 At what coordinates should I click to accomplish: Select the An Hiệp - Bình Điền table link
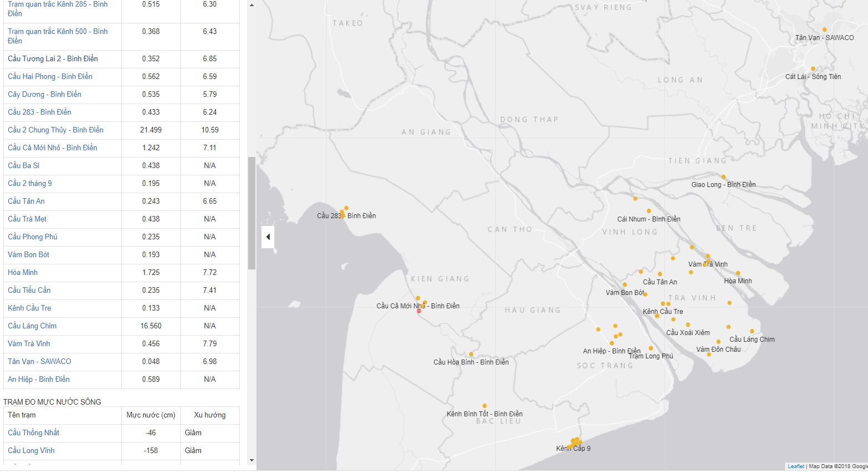pos(38,379)
